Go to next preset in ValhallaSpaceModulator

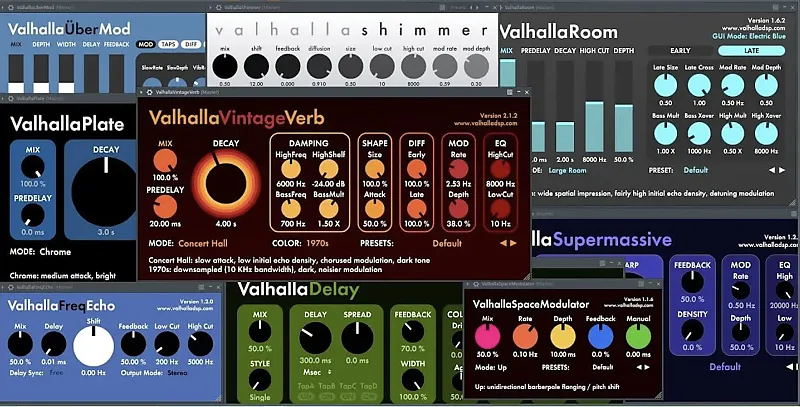click(x=647, y=367)
